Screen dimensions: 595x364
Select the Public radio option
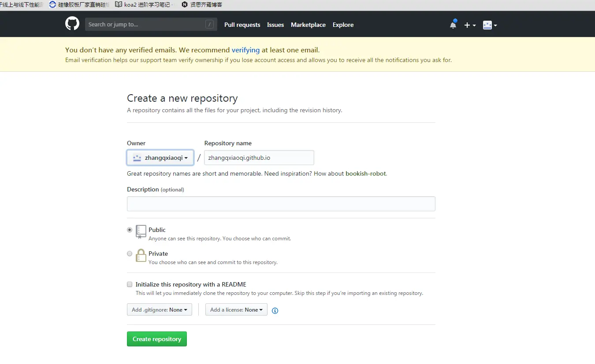pyautogui.click(x=130, y=230)
